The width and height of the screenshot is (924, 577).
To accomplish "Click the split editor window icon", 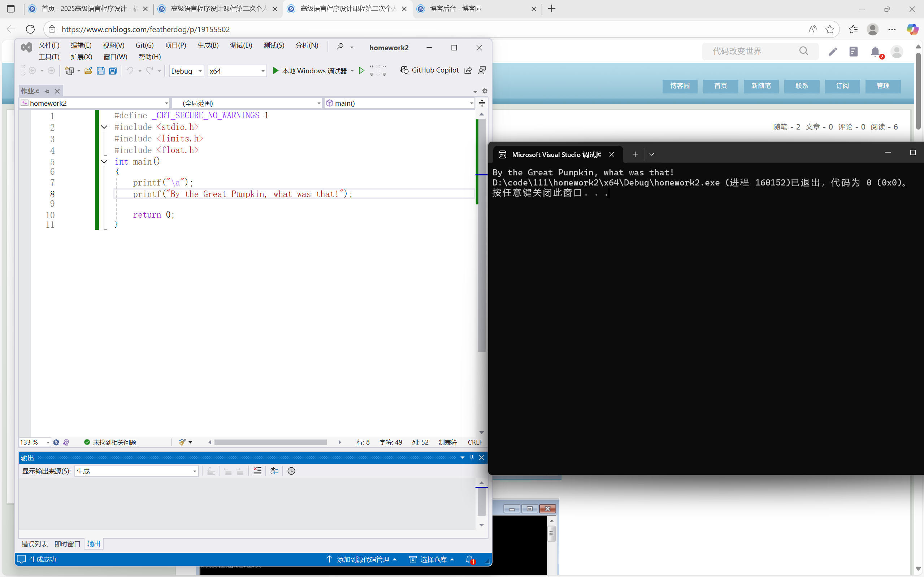I will tap(482, 103).
